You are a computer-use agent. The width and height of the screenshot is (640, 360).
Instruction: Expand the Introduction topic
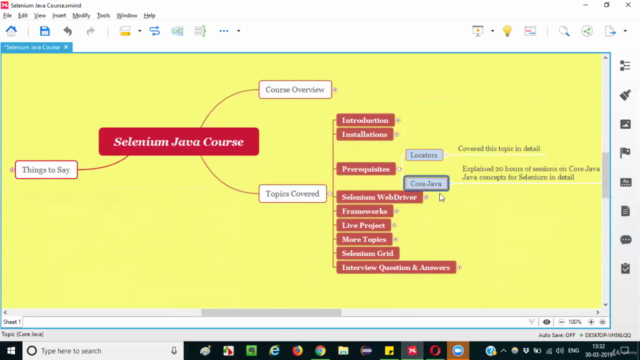point(398,120)
